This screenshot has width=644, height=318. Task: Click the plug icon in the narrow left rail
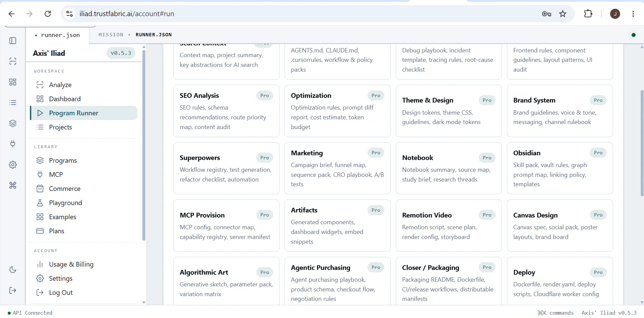click(x=13, y=144)
